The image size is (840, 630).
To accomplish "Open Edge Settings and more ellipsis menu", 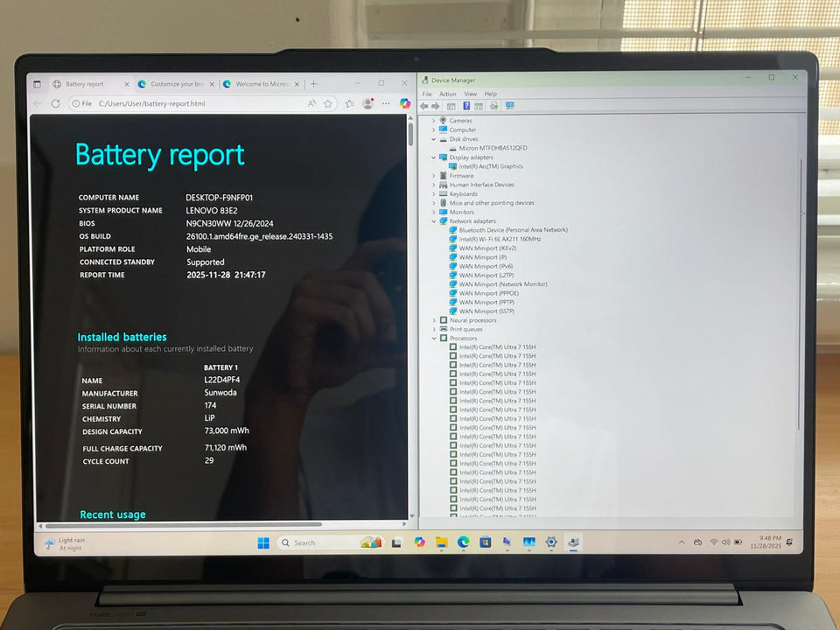I will pyautogui.click(x=386, y=103).
